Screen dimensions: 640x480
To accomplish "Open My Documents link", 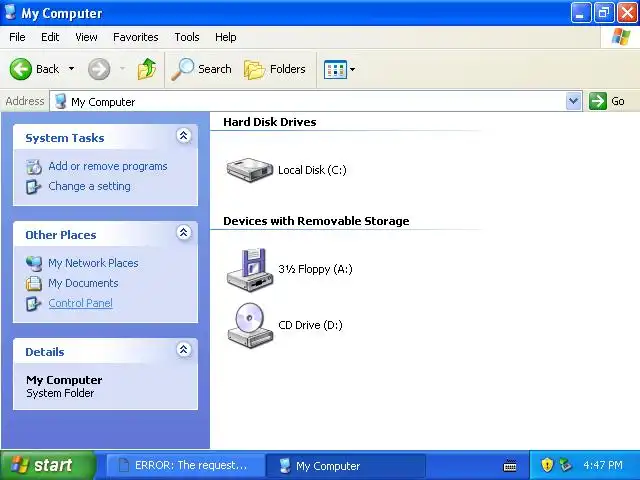I will 83,283.
